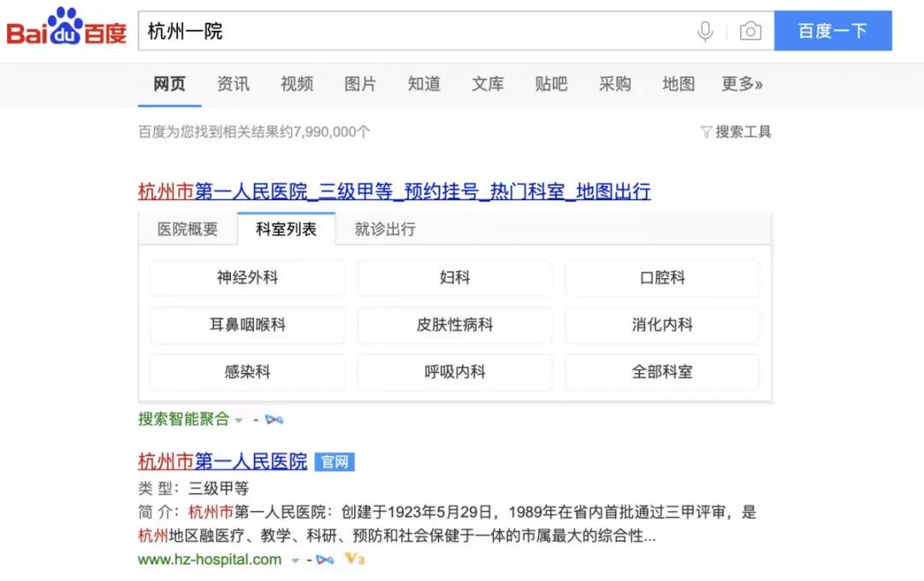Expand dropdown arrow next to 搜索智能聚合
Image resolution: width=924 pixels, height=581 pixels.
pyautogui.click(x=239, y=420)
